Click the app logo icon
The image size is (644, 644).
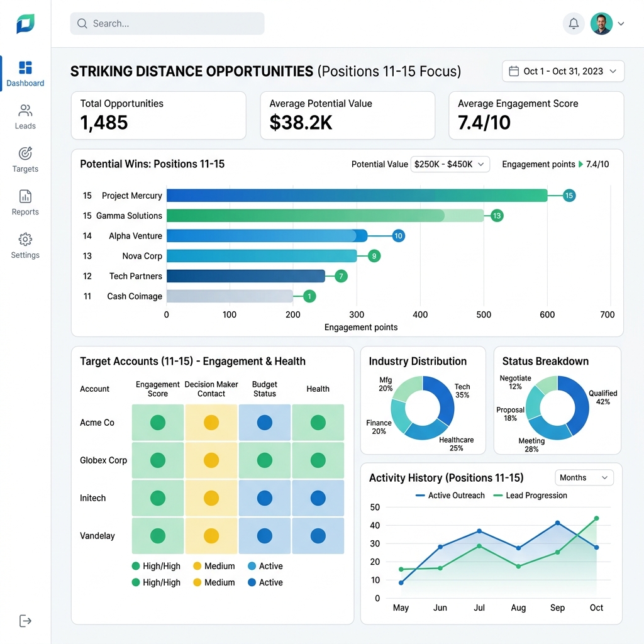(x=25, y=23)
